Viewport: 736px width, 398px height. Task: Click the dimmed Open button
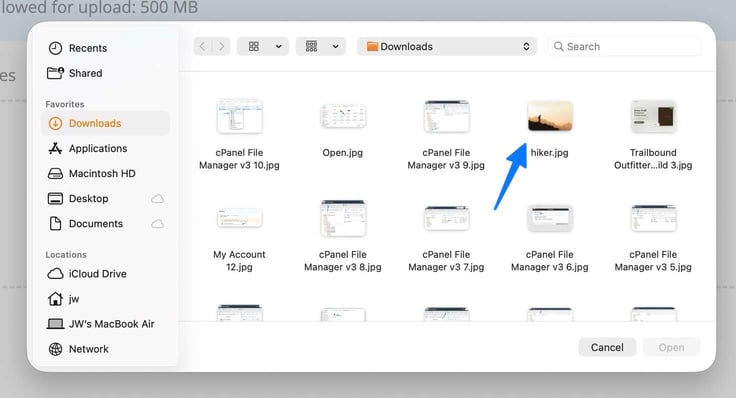click(671, 347)
